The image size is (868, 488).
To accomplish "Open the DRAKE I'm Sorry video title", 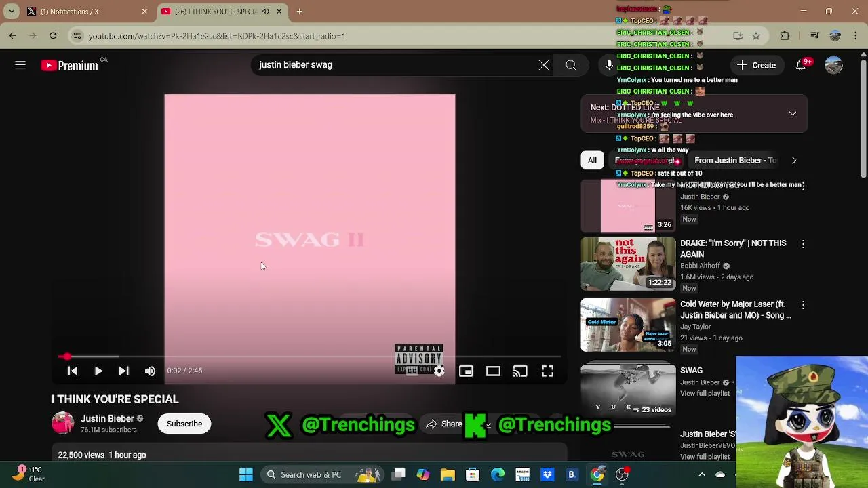I will tap(734, 249).
